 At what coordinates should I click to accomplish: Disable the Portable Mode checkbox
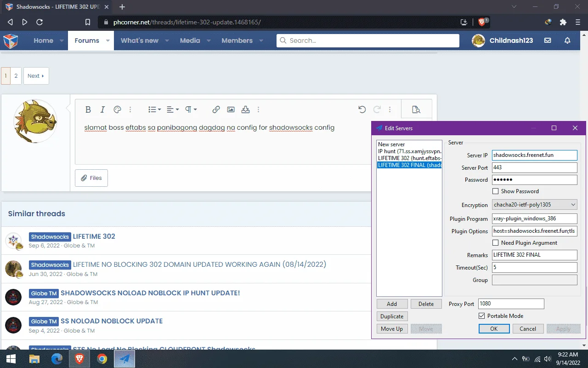click(481, 316)
